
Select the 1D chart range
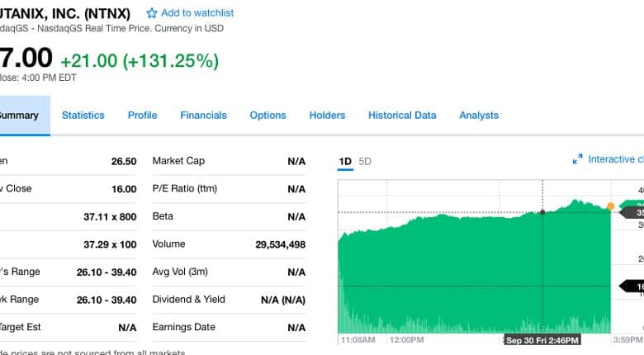click(345, 162)
